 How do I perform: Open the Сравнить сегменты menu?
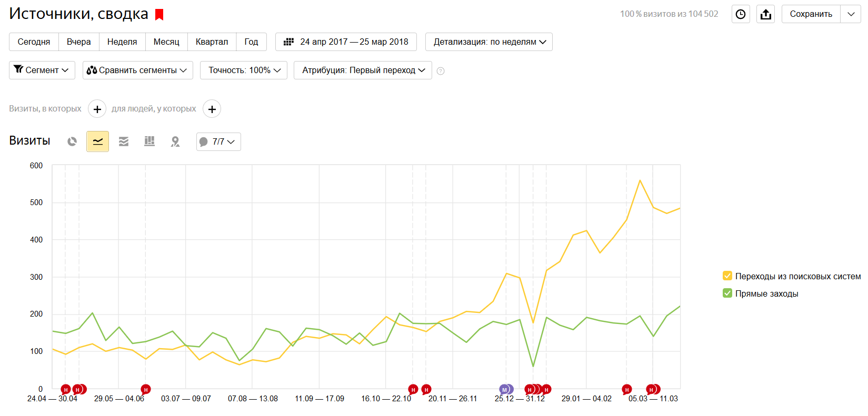pos(138,70)
